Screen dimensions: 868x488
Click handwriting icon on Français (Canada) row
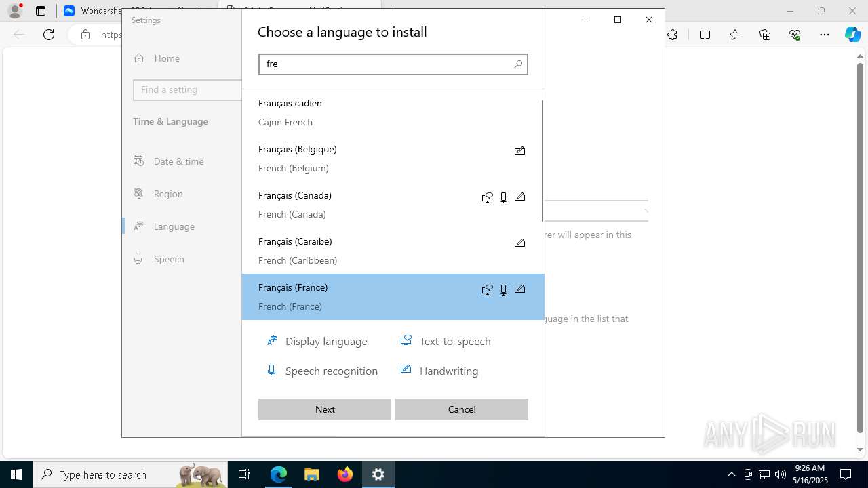click(519, 197)
